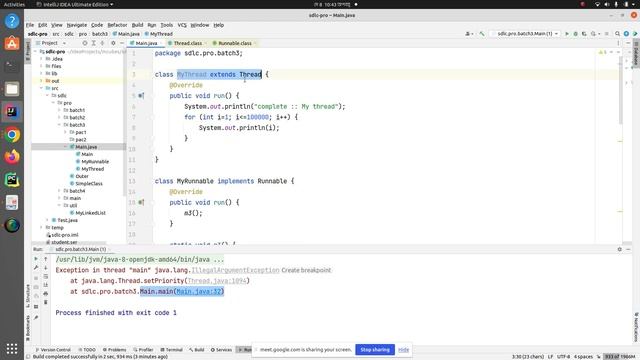The height and width of the screenshot is (360, 640).
Task: Build project with the hammer icon
Action: tap(482, 34)
